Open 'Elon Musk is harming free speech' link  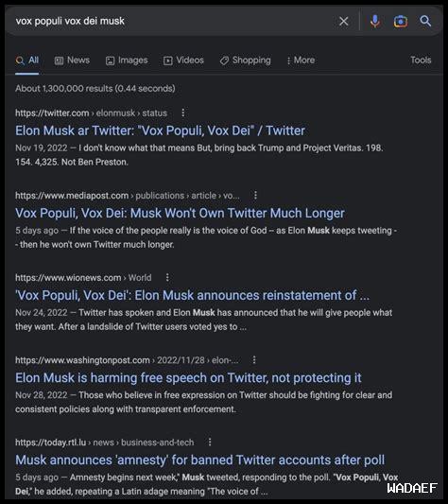pyautogui.click(x=188, y=378)
